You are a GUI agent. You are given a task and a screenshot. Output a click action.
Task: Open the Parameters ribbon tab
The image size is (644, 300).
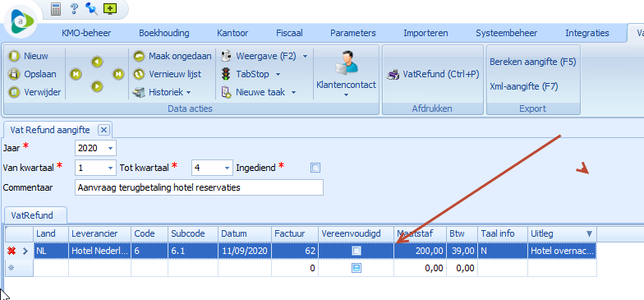click(353, 33)
